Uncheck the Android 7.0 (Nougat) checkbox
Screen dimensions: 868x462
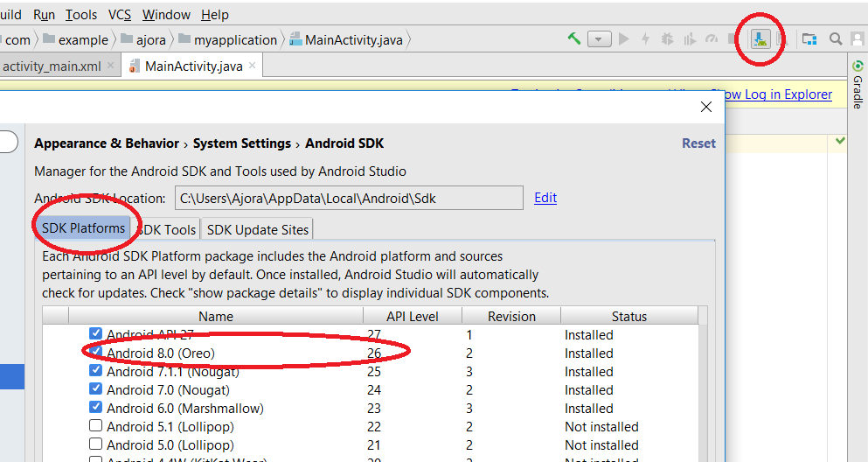tap(95, 388)
